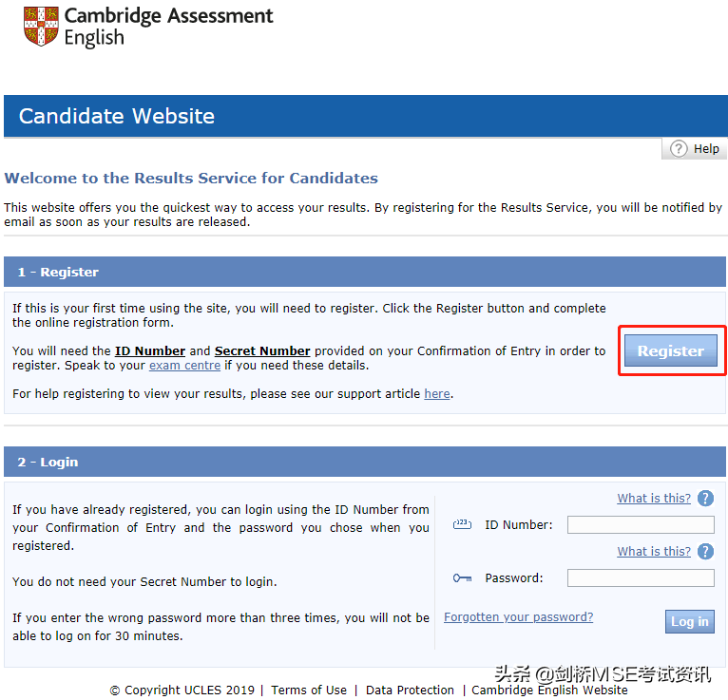This screenshot has width=728, height=700.
Task: Click the question mark icon beside Password help
Action: click(x=705, y=552)
